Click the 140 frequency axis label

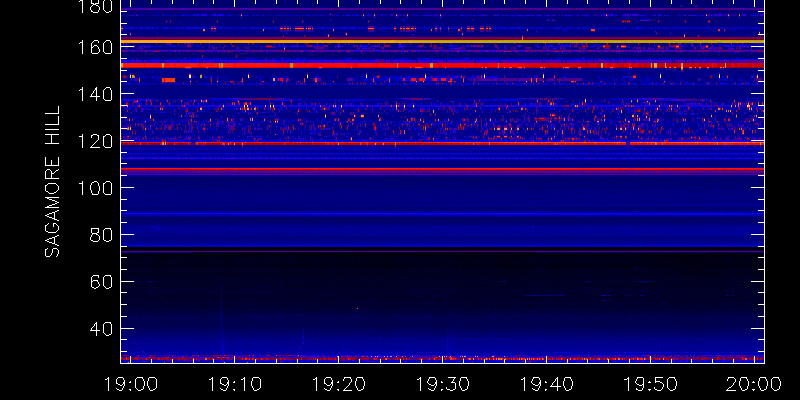pyautogui.click(x=93, y=94)
